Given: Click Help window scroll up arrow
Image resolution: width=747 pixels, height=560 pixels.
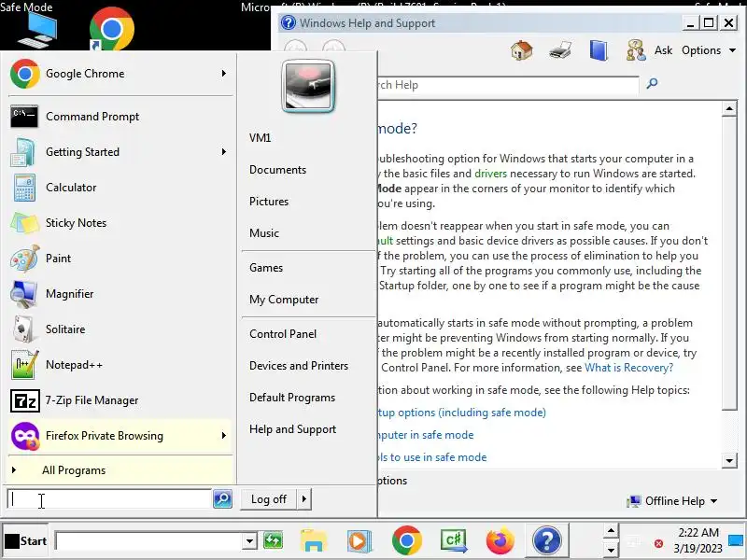Looking at the screenshot, I should coord(729,109).
